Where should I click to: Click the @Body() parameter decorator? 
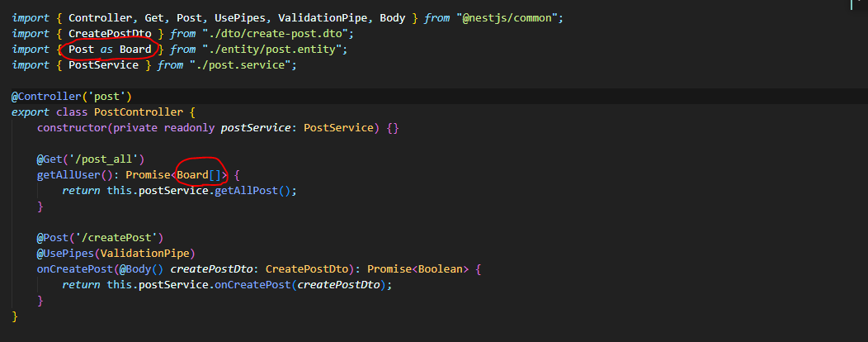142,269
